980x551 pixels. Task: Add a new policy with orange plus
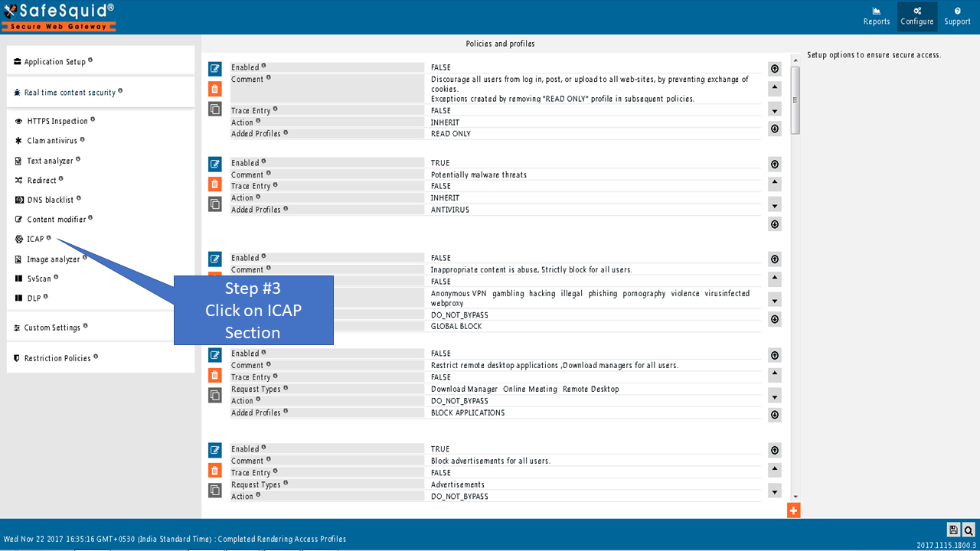[x=793, y=510]
